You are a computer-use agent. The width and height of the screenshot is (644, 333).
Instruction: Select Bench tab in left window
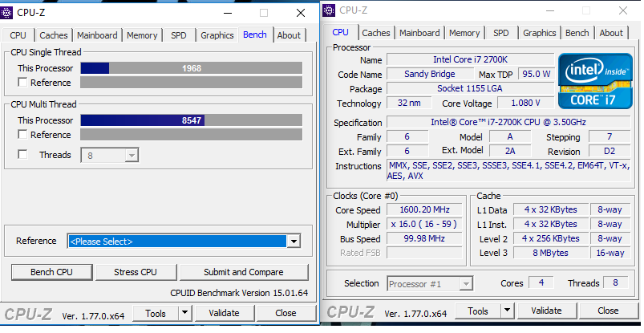[x=255, y=35]
